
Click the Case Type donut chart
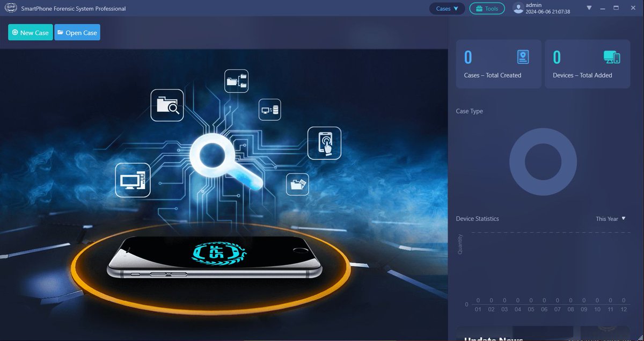[543, 162]
